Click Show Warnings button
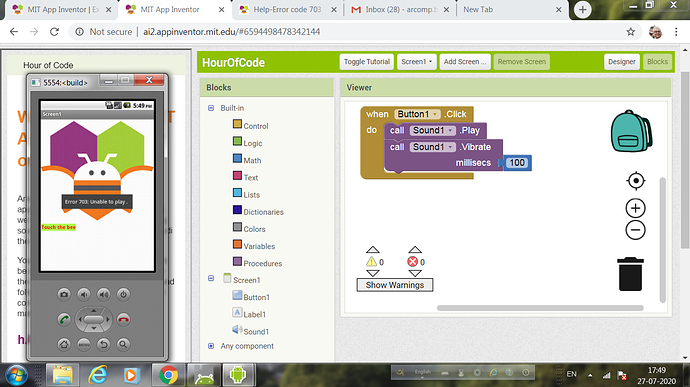 click(x=395, y=285)
